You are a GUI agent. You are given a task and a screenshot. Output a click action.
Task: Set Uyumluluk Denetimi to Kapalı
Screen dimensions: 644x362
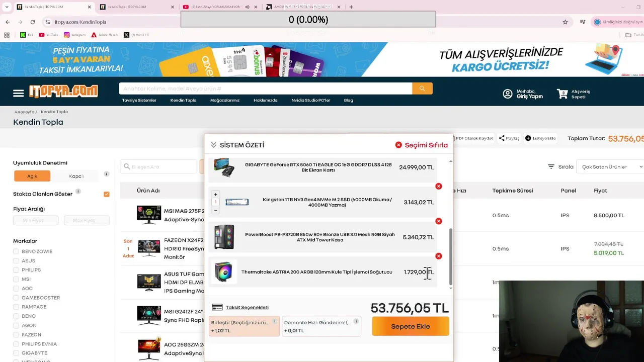(x=76, y=176)
